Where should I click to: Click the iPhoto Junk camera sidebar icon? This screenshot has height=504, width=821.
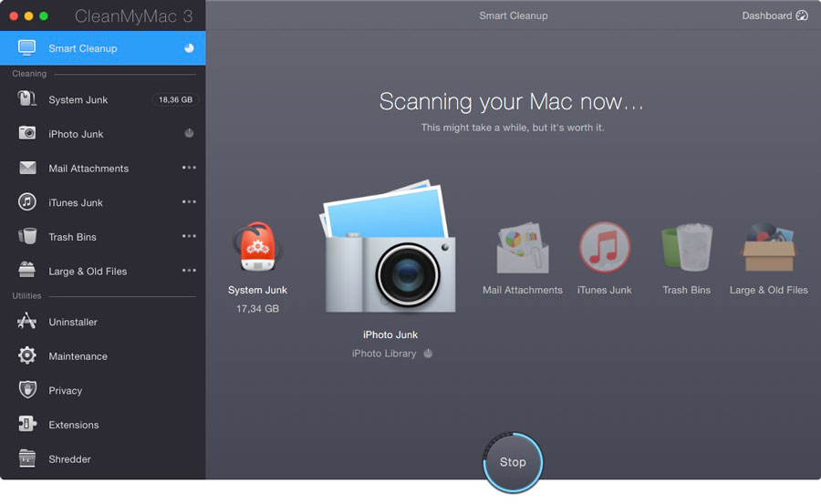[27, 133]
